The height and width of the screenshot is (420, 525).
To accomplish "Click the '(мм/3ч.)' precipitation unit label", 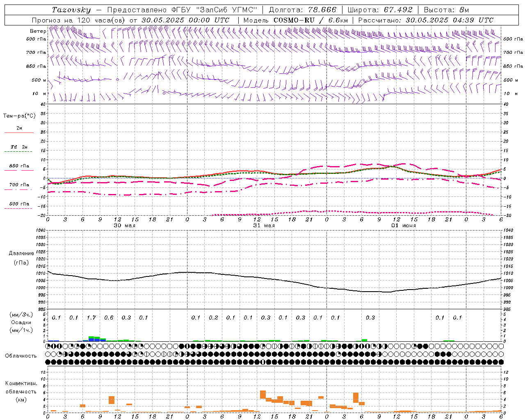I will [21, 315].
